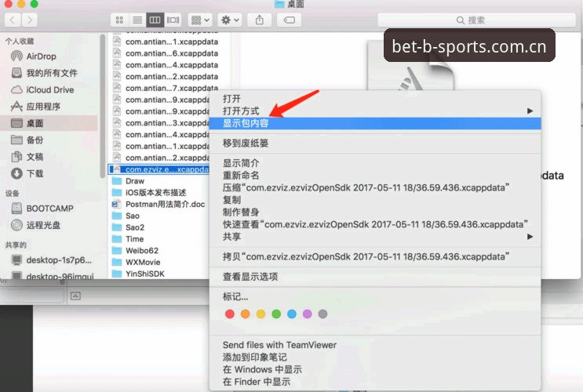583x392 pixels.
Task: Choose Send files with TeamViewer
Action: (x=375, y=345)
